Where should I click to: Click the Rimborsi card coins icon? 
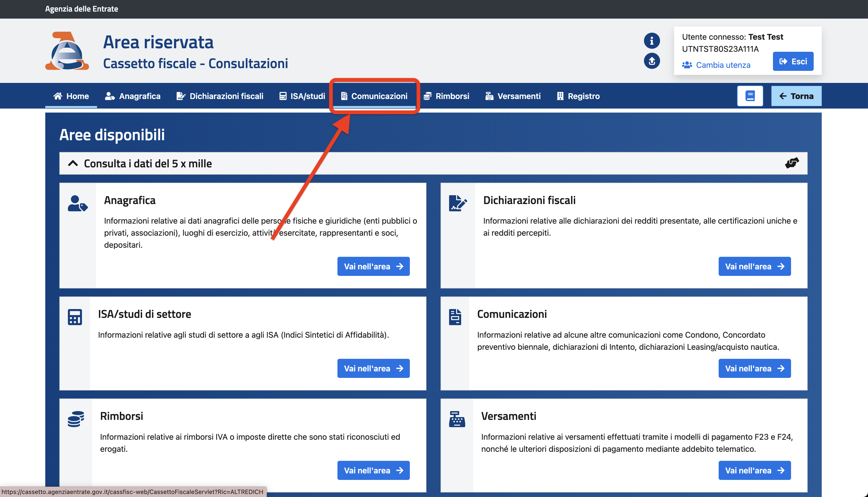[75, 419]
